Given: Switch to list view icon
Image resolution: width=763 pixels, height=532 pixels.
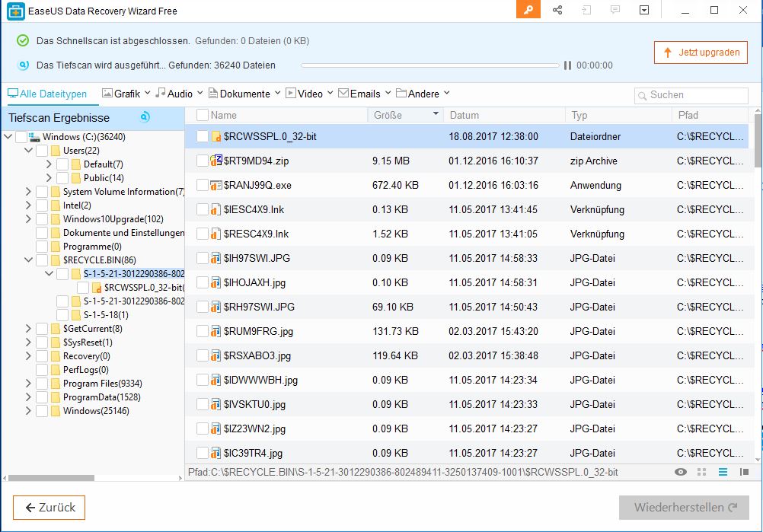Looking at the screenshot, I should click(x=723, y=473).
